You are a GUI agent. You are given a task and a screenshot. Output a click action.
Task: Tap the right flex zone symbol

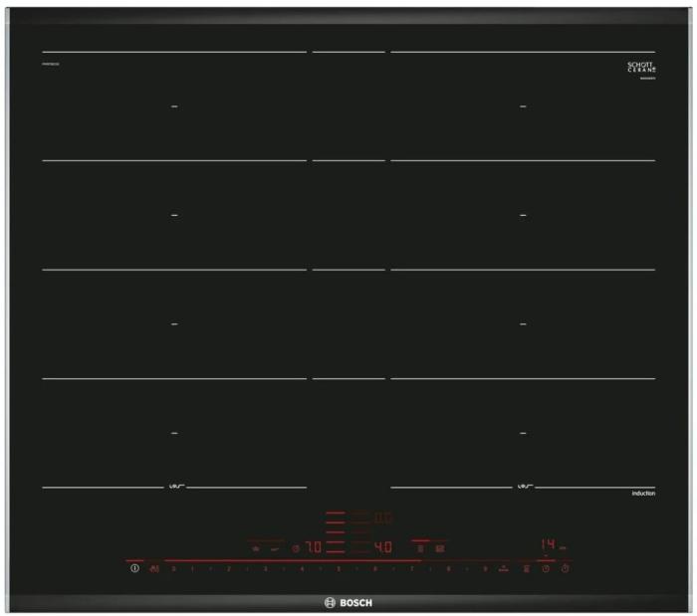click(525, 487)
